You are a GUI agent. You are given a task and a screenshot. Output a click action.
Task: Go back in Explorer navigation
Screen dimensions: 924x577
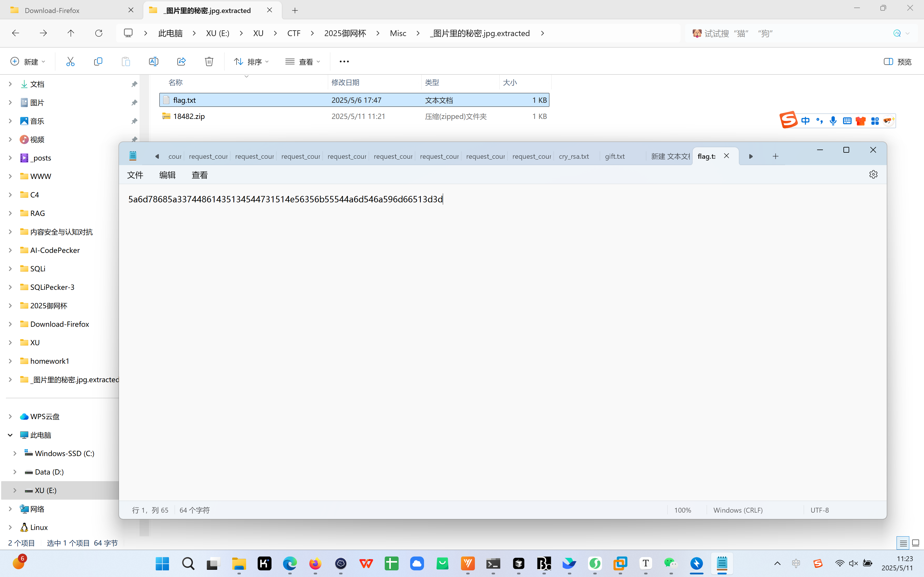16,33
